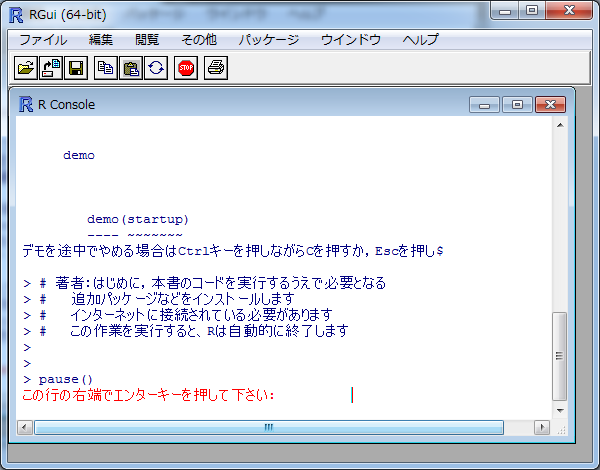This screenshot has width=600, height=470.
Task: Click line starting デモを途中でやめる場合は
Action: (x=233, y=251)
